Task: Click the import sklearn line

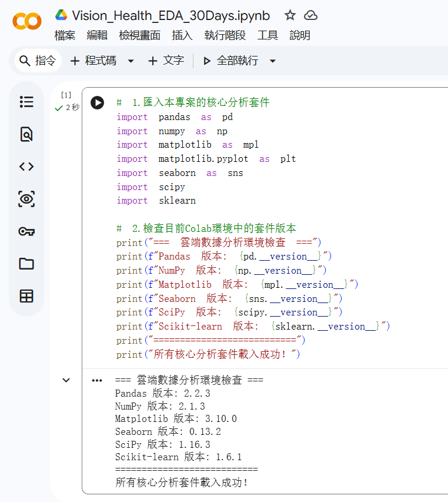Action: tap(156, 201)
